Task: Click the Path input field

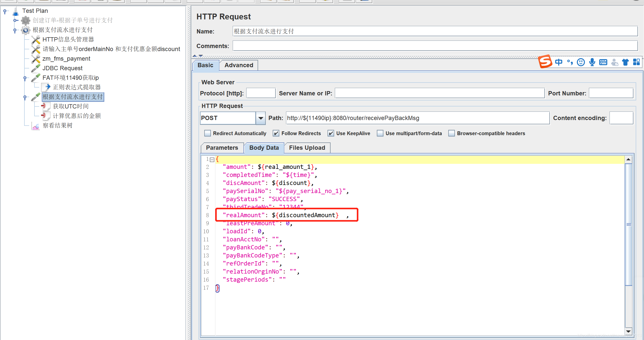Action: click(418, 118)
